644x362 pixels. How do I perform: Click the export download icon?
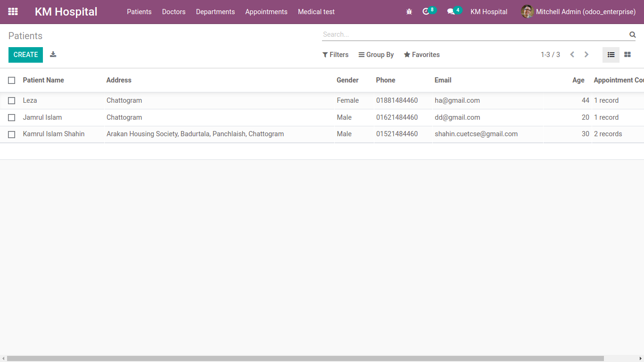[x=53, y=54]
